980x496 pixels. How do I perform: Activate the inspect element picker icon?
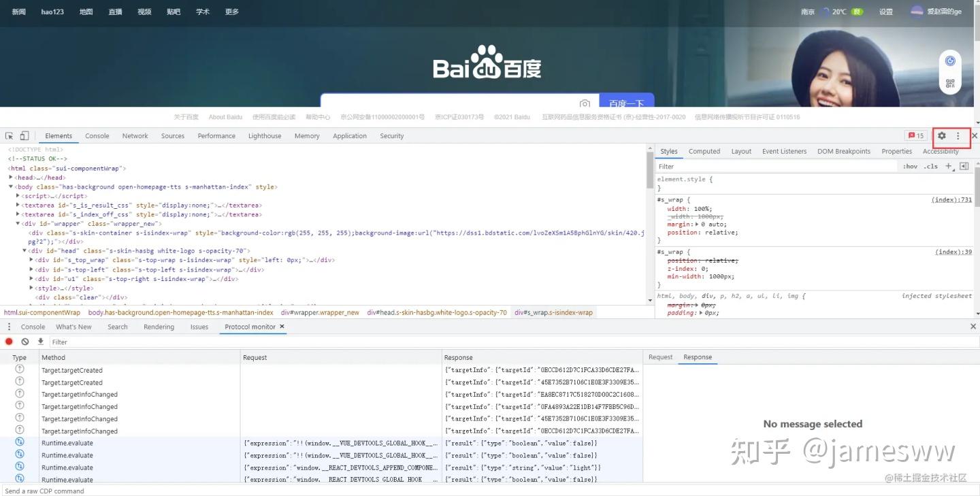10,136
